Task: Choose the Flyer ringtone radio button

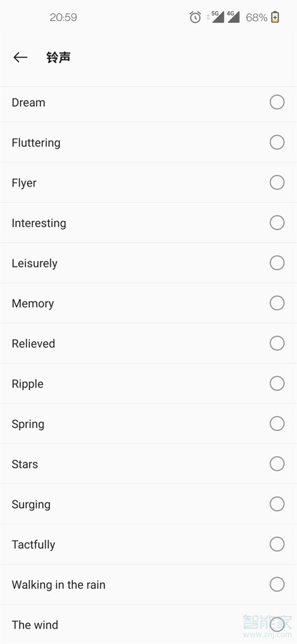Action: (277, 183)
